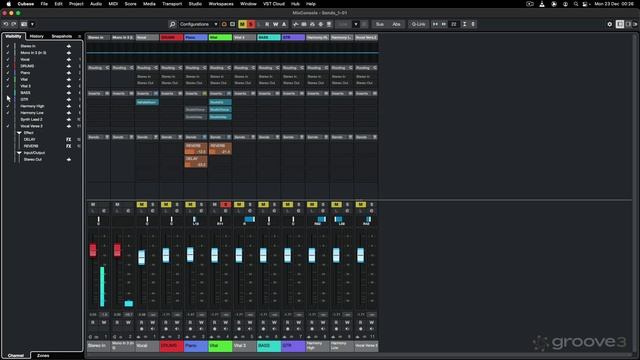This screenshot has height=360, width=640.
Task: Open Spotlight search in the macOS menu bar
Action: click(576, 4)
